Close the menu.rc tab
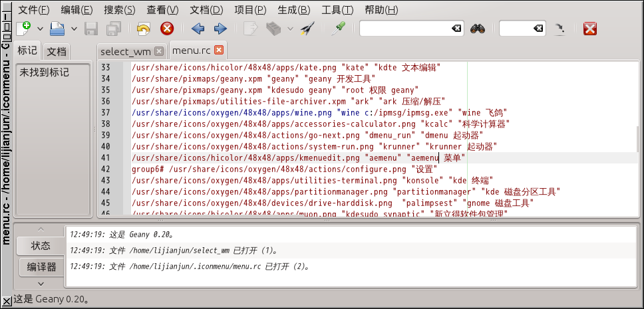Viewport: 644px width, 309px height. tap(219, 50)
